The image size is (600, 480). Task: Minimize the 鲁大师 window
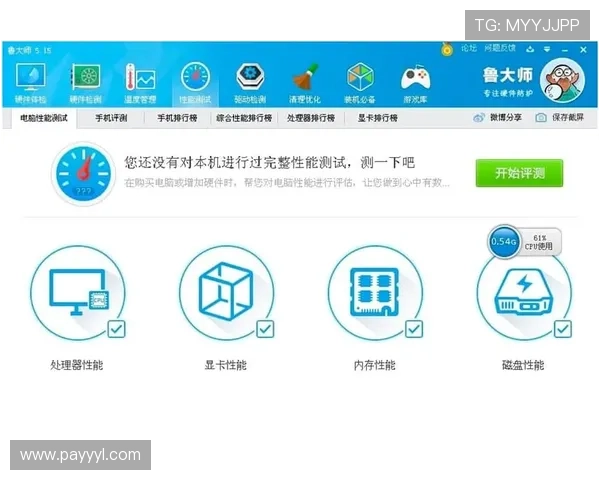point(565,50)
